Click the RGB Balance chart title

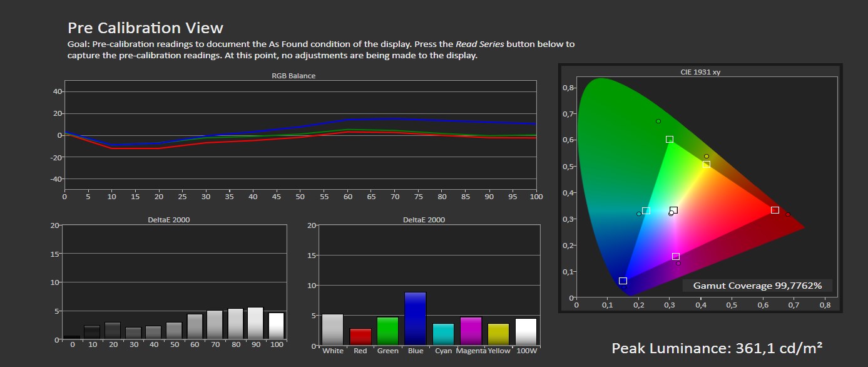tap(293, 76)
